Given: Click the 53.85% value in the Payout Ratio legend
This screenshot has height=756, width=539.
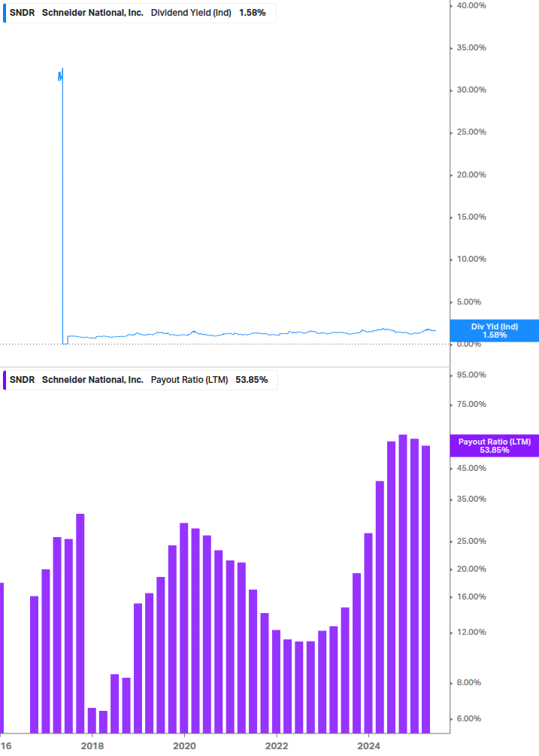Looking at the screenshot, I should point(251,380).
